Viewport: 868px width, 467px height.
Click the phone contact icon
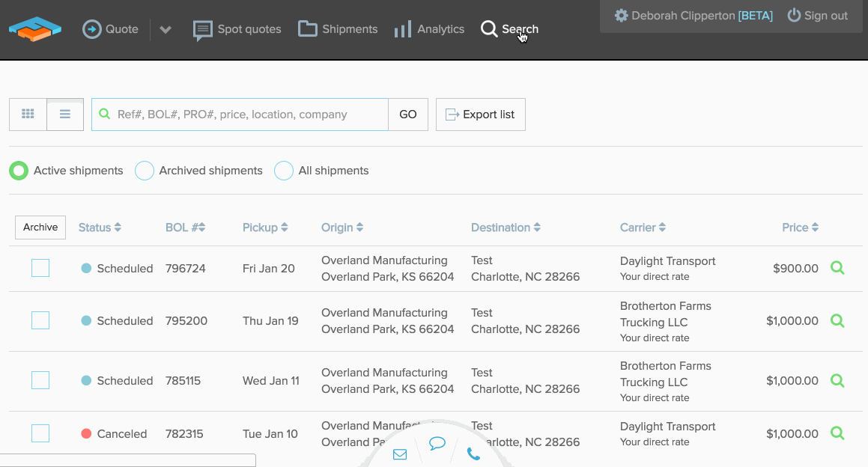[x=473, y=454]
